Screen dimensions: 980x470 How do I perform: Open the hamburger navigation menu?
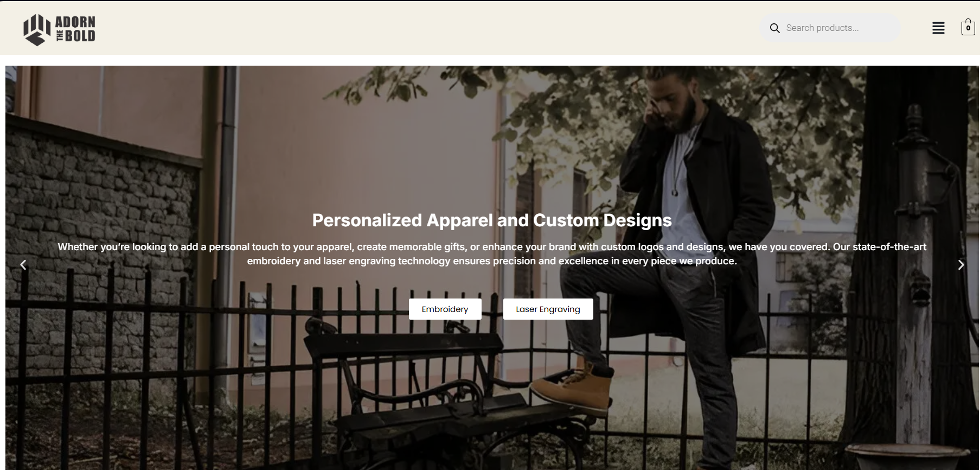tap(938, 28)
